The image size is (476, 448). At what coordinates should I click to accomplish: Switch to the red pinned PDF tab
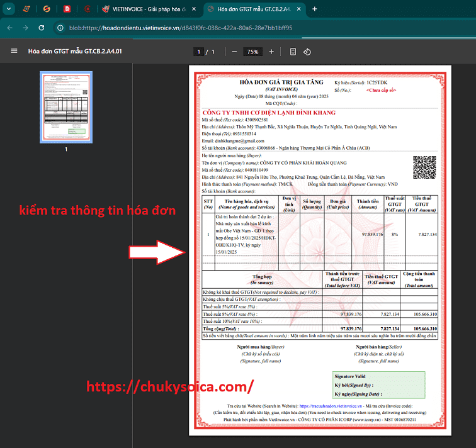click(x=67, y=9)
